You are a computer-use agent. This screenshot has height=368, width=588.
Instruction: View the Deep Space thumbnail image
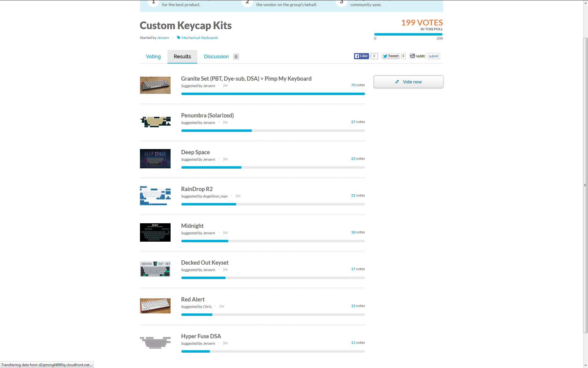point(155,159)
